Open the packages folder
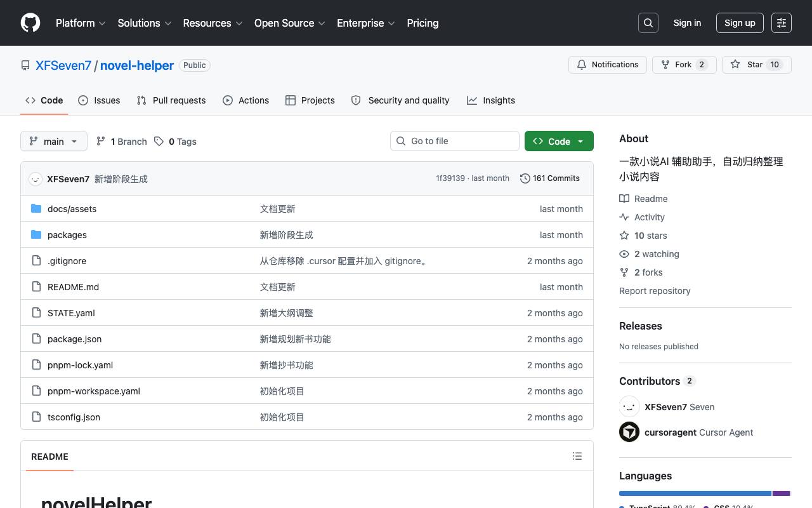The image size is (812, 508). pos(67,235)
